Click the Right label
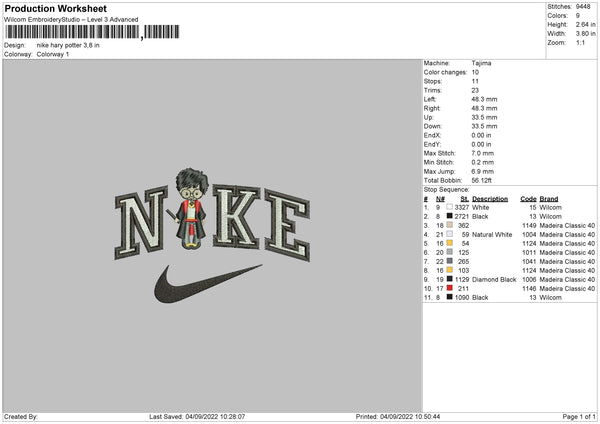The width and height of the screenshot is (600, 424). click(432, 108)
